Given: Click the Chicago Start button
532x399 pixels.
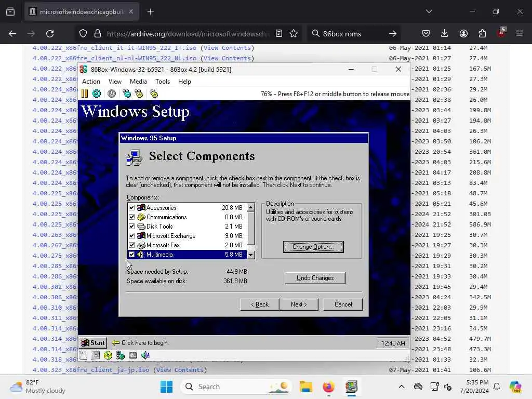Looking at the screenshot, I should tap(93, 343).
